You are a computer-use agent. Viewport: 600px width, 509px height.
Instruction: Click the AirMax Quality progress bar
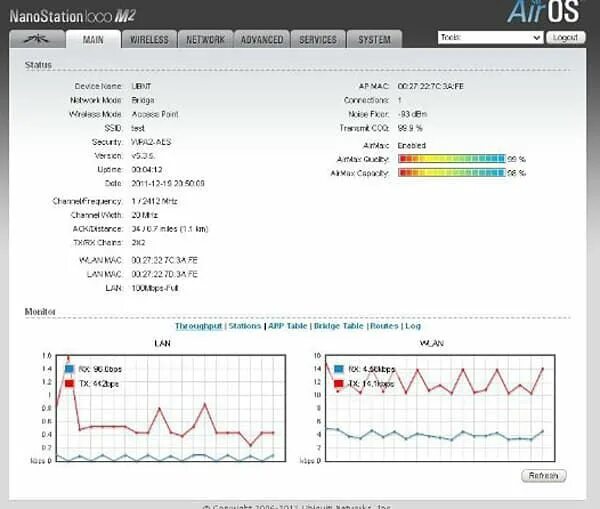452,159
